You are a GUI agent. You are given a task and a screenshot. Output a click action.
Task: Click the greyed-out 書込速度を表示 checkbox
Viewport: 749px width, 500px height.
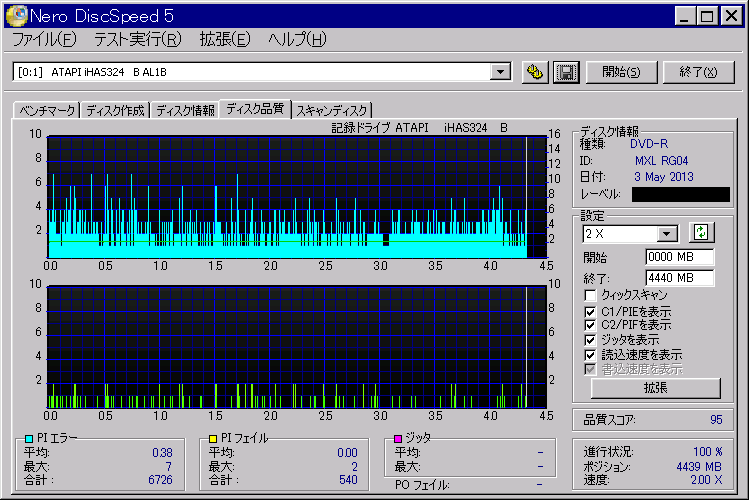590,369
